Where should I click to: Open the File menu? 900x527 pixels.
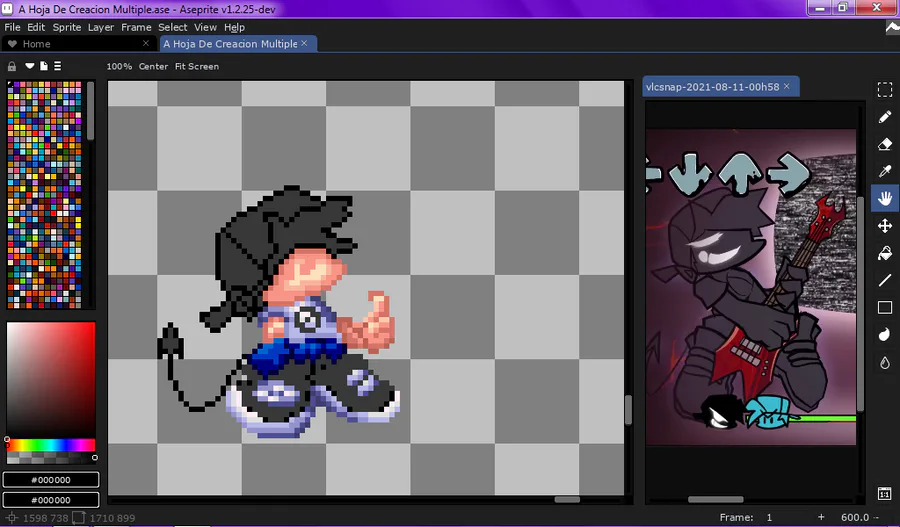pos(12,27)
